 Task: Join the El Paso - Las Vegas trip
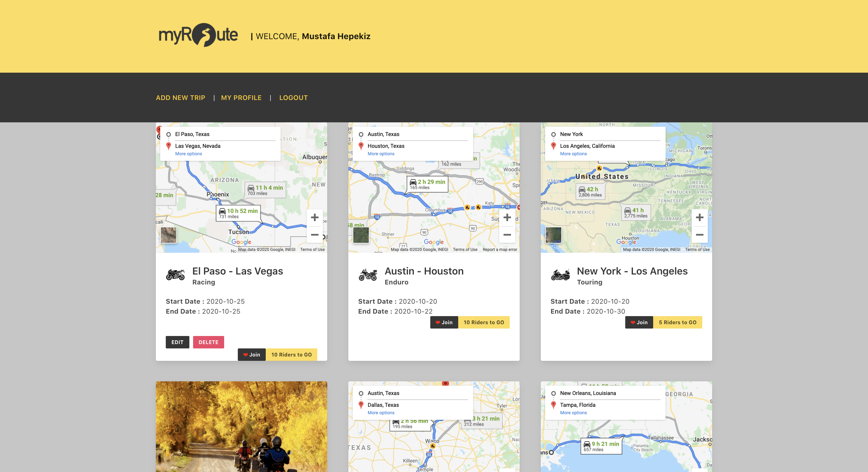pyautogui.click(x=252, y=355)
